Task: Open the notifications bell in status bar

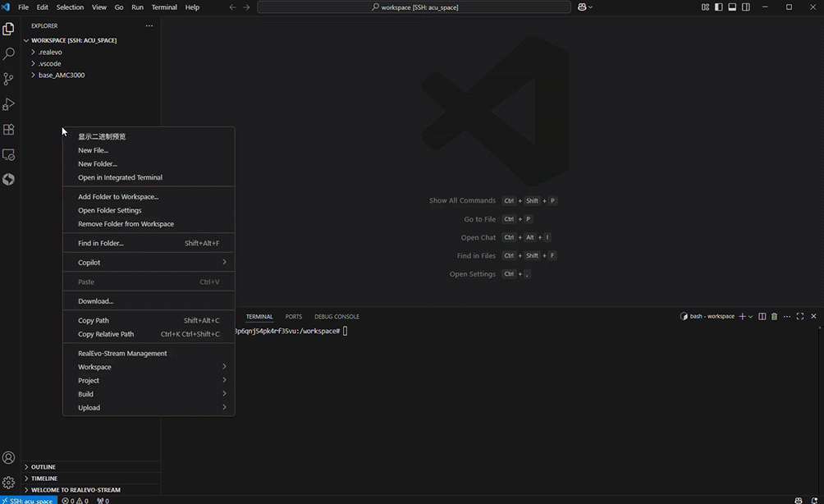Action: pos(814,501)
